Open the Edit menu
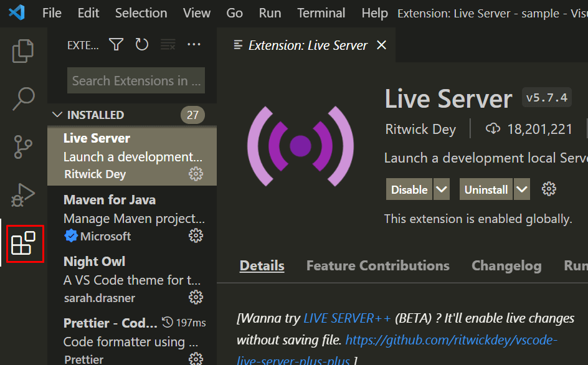The image size is (588, 365). (88, 13)
